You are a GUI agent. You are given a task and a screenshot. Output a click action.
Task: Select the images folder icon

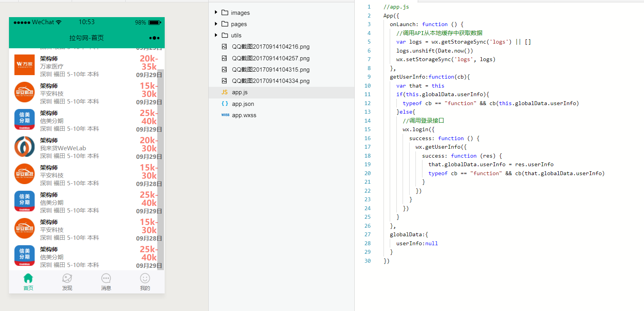[x=225, y=12]
